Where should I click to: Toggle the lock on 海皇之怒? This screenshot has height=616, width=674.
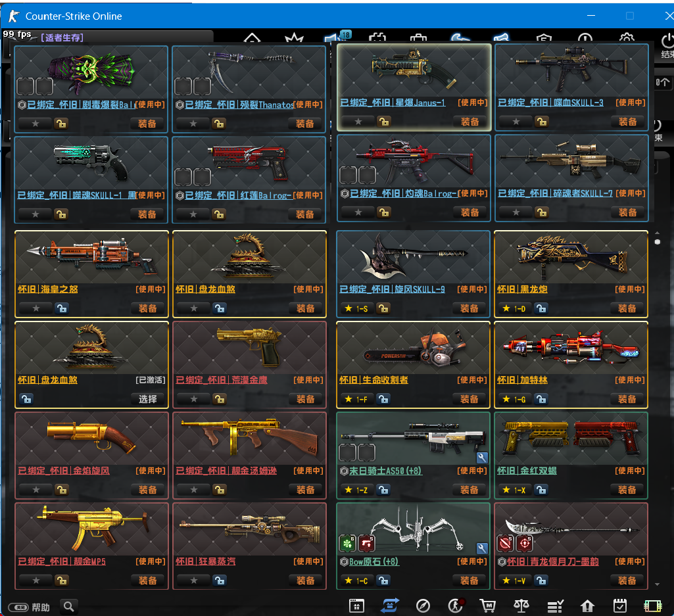click(61, 308)
